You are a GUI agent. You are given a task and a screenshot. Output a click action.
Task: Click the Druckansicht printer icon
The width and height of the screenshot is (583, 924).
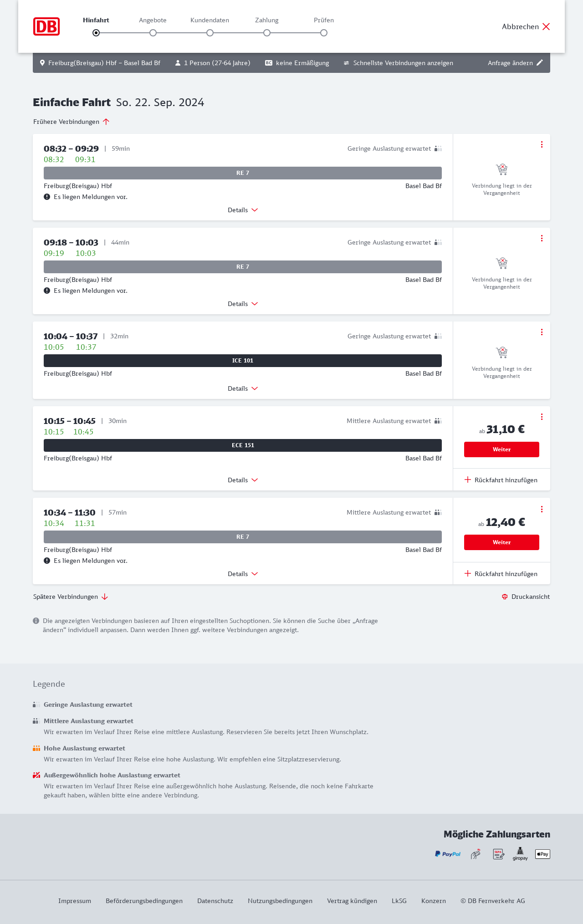point(505,597)
